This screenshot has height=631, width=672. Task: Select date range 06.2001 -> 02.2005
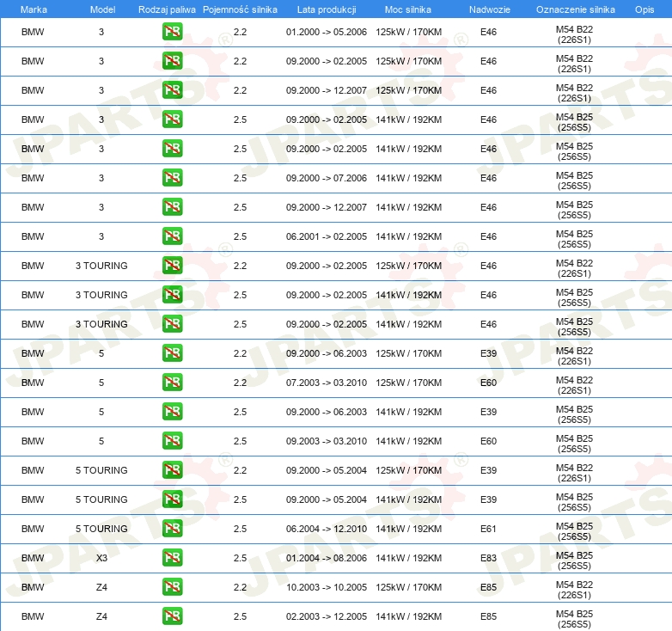[327, 236]
